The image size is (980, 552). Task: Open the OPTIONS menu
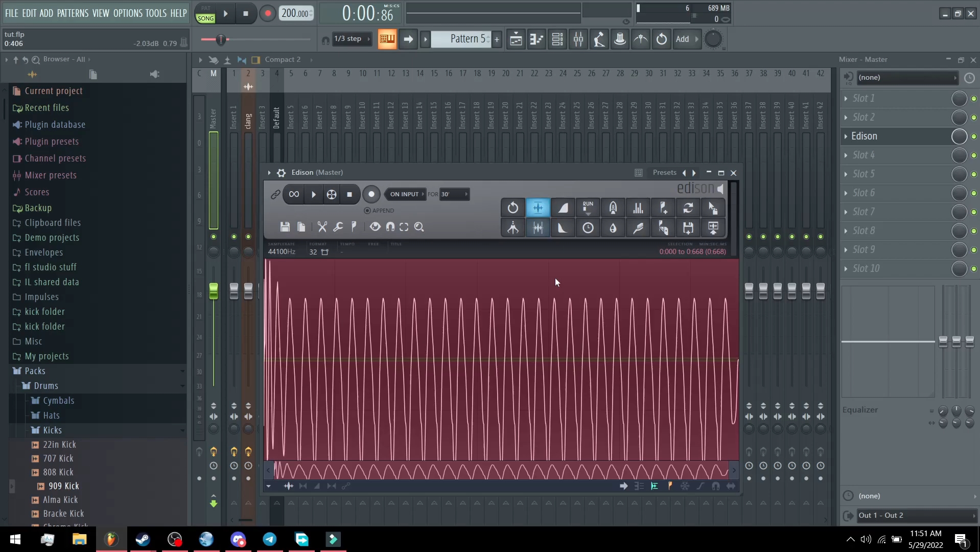(128, 13)
